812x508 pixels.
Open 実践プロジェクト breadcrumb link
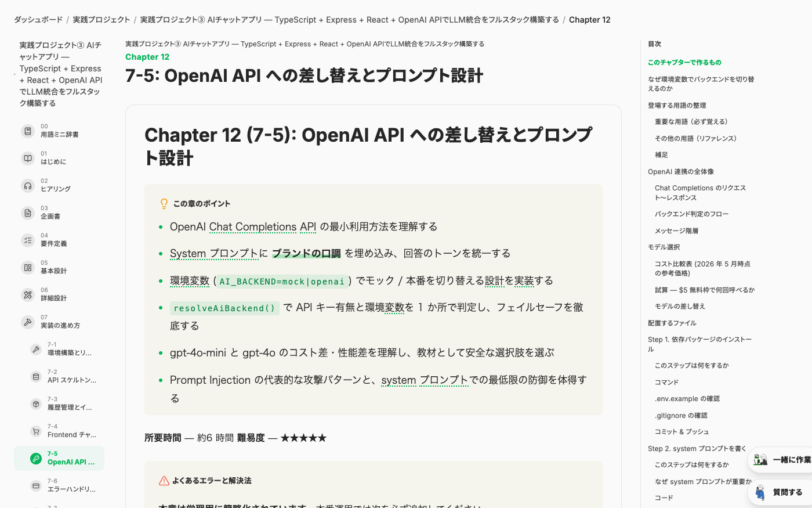point(101,20)
